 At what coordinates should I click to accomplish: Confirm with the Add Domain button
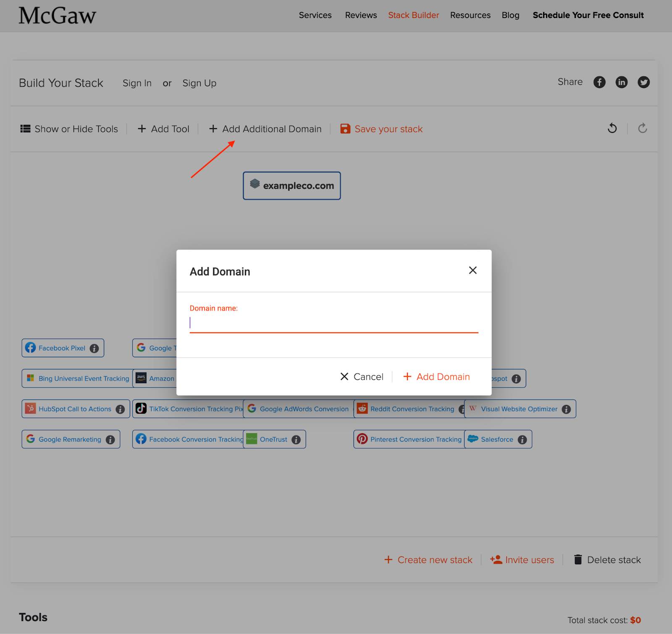(x=436, y=377)
